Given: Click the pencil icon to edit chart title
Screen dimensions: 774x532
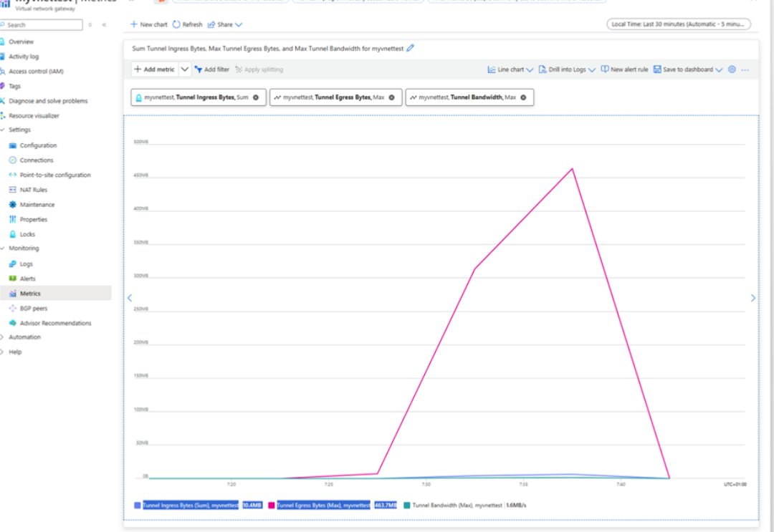Looking at the screenshot, I should [410, 48].
